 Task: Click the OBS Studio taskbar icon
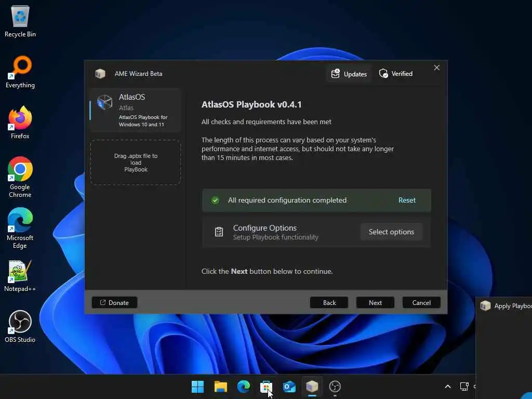[x=335, y=387]
